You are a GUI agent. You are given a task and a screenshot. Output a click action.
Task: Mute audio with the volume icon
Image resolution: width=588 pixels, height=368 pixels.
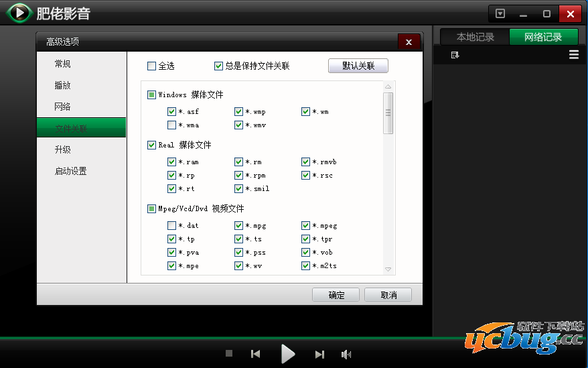pyautogui.click(x=346, y=354)
